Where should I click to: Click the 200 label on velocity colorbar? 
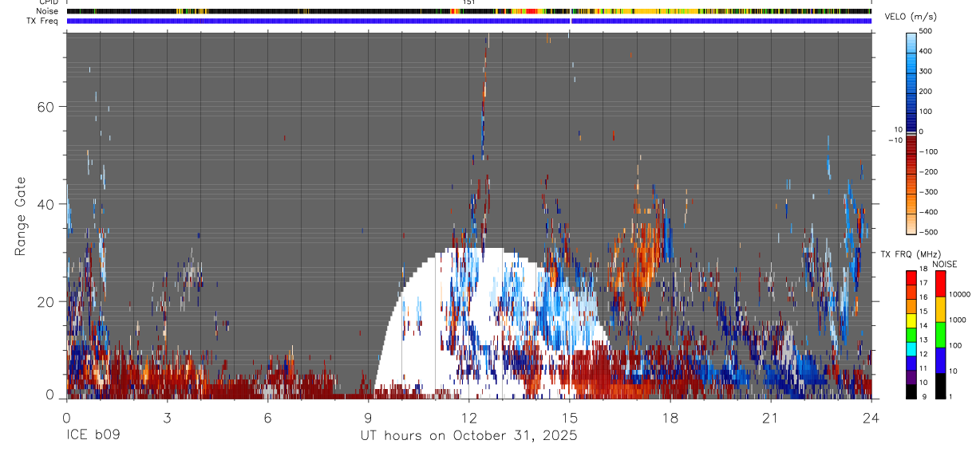926,92
